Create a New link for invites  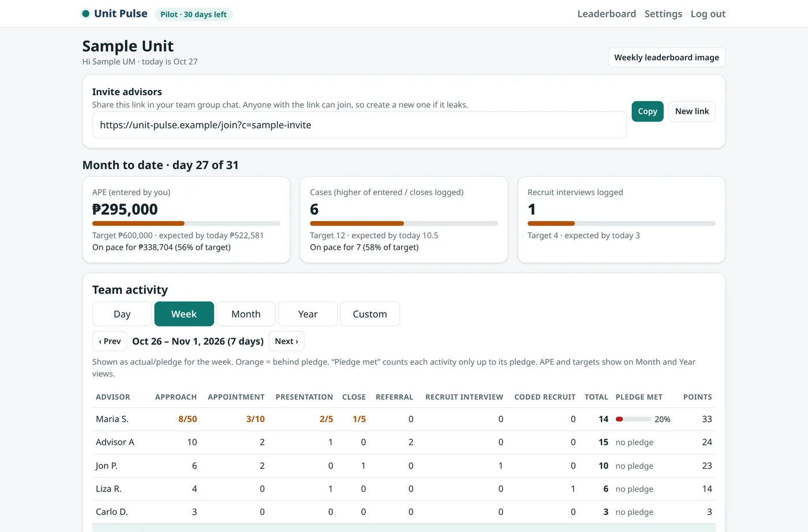click(x=692, y=111)
